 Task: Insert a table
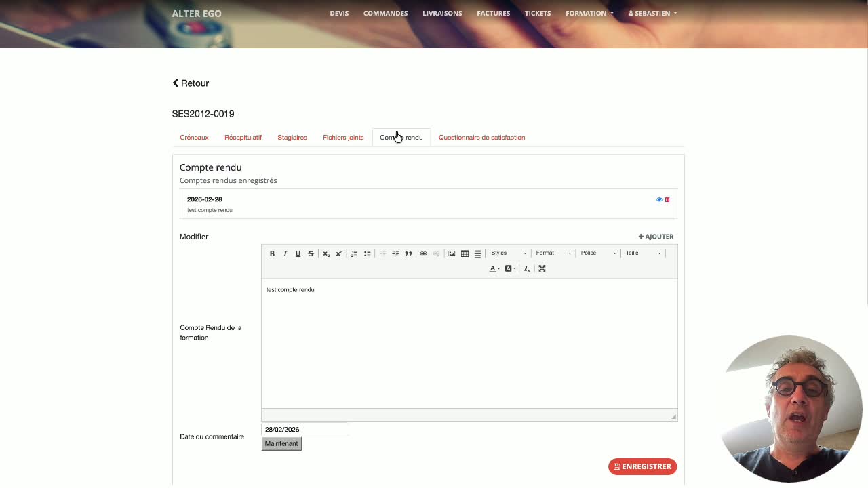coord(465,253)
